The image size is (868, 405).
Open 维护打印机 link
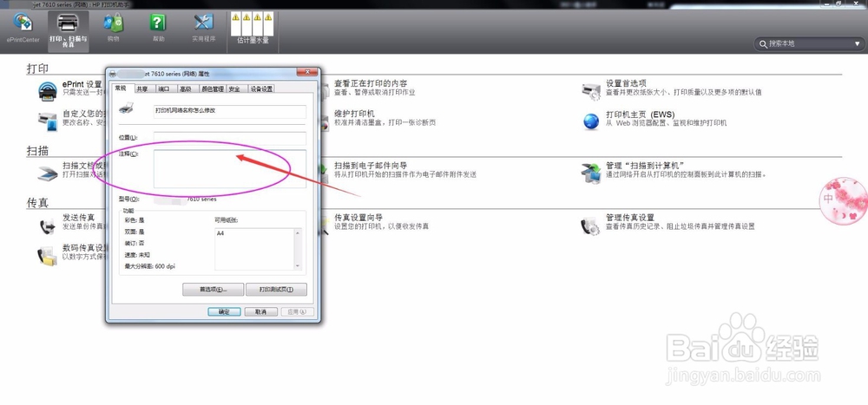(354, 114)
